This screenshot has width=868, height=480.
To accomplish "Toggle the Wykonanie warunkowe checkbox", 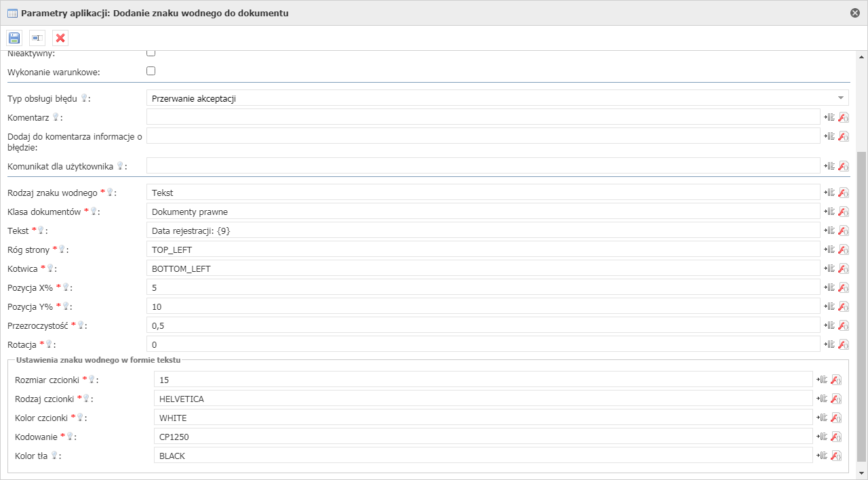I will coord(151,71).
